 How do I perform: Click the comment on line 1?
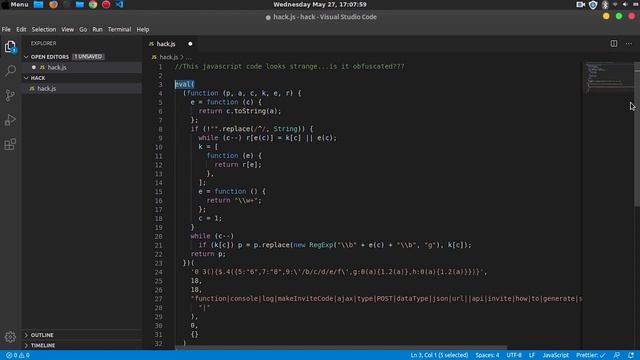(289, 67)
